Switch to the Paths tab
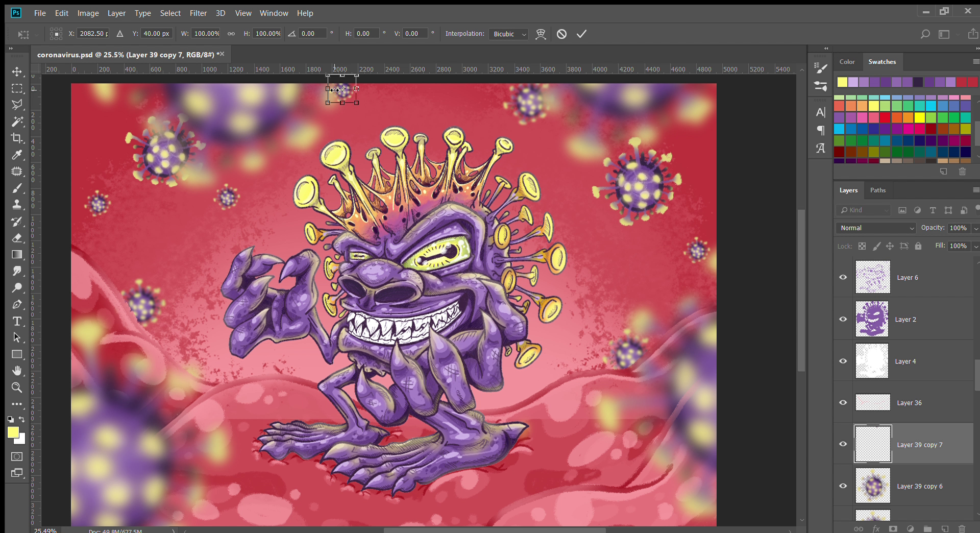 pos(877,190)
